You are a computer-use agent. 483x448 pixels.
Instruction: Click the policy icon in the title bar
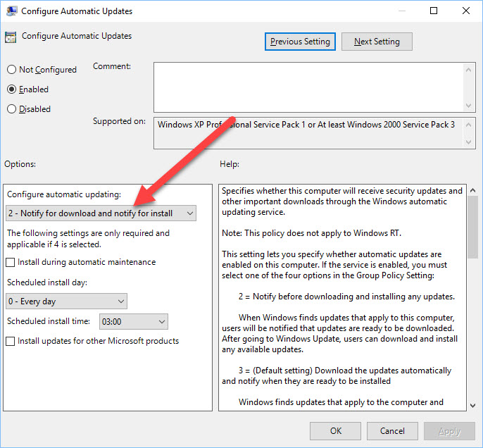(11, 11)
